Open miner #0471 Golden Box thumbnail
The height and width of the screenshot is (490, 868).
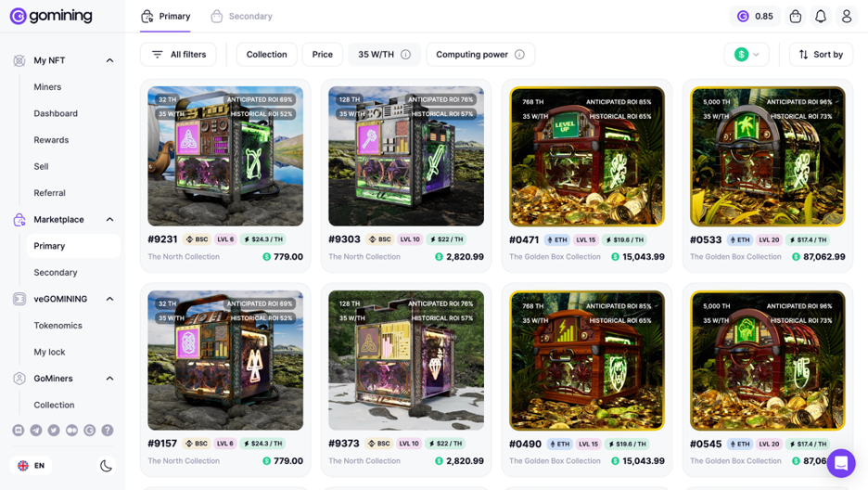587,156
